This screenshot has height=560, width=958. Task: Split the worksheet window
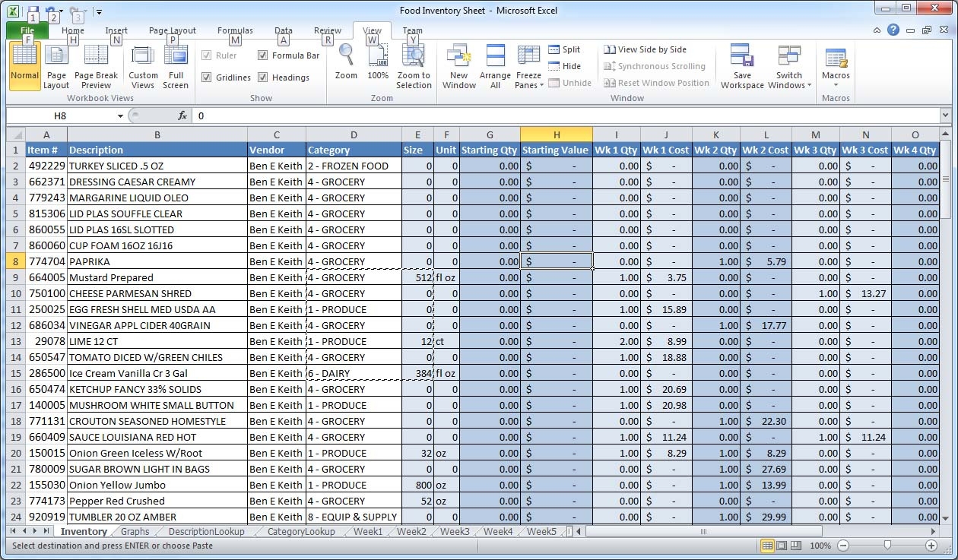pyautogui.click(x=566, y=49)
